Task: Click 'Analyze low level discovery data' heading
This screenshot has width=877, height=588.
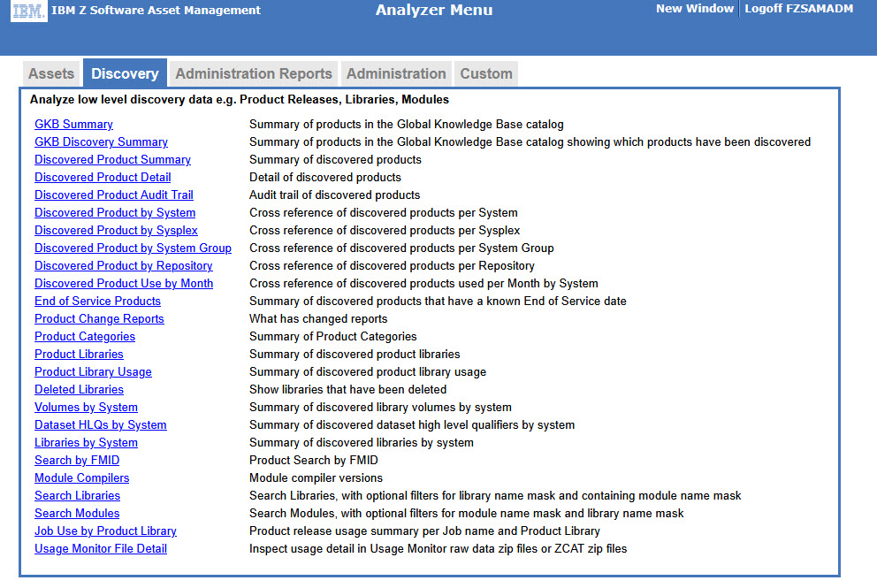Action: point(240,100)
